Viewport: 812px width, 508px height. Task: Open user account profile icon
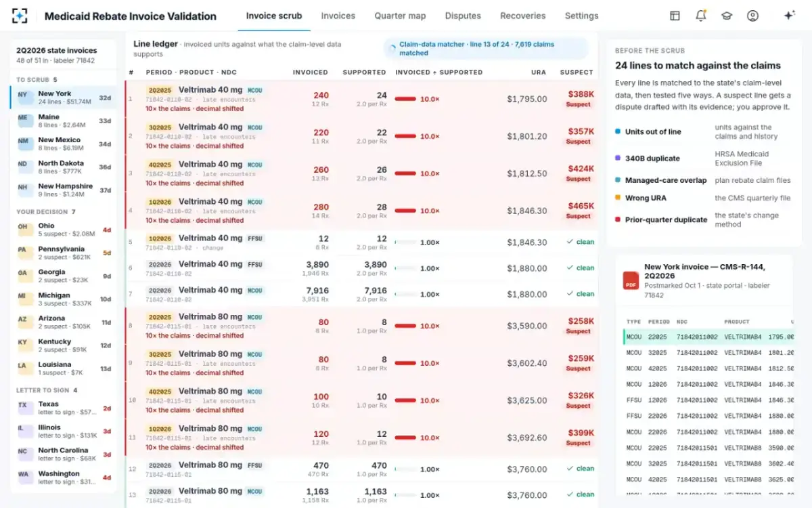752,16
